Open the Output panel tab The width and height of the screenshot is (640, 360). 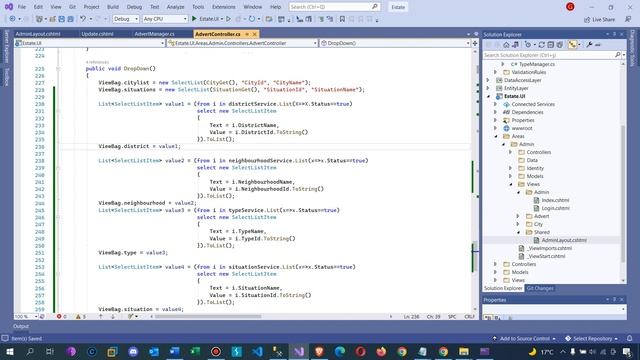pyautogui.click(x=21, y=326)
